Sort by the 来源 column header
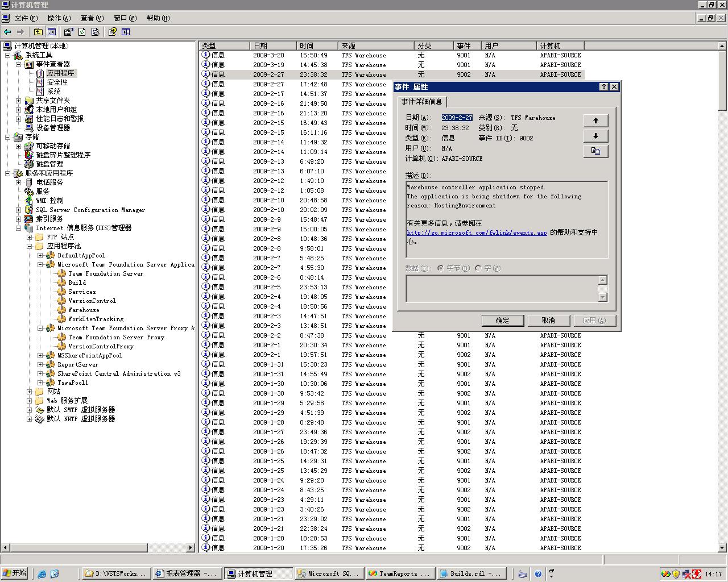Viewport: 728px width, 582px height. pos(376,45)
